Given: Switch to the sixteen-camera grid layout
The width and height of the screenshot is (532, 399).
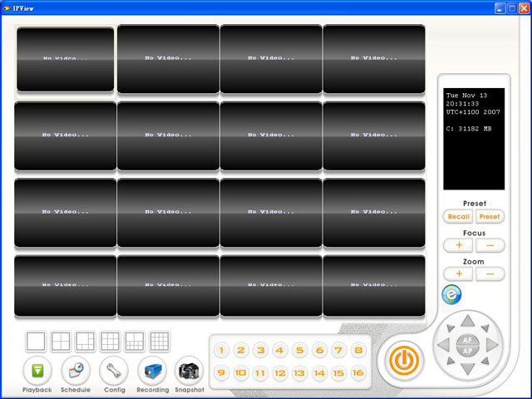Looking at the screenshot, I should tap(160, 342).
